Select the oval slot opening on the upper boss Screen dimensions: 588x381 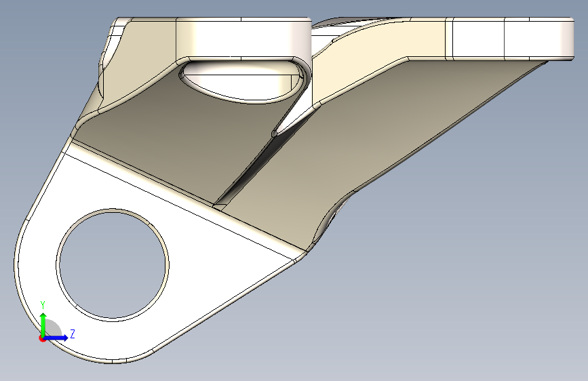click(243, 83)
